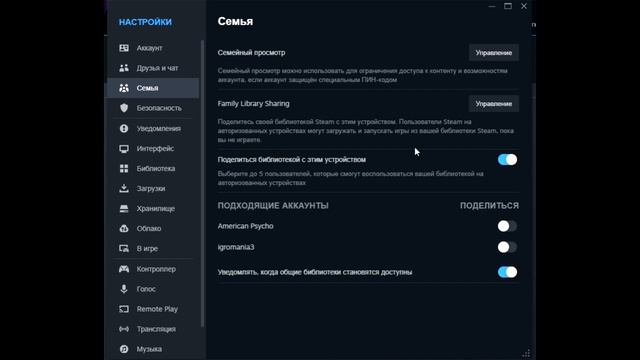Click the American Psycho account name

click(245, 226)
